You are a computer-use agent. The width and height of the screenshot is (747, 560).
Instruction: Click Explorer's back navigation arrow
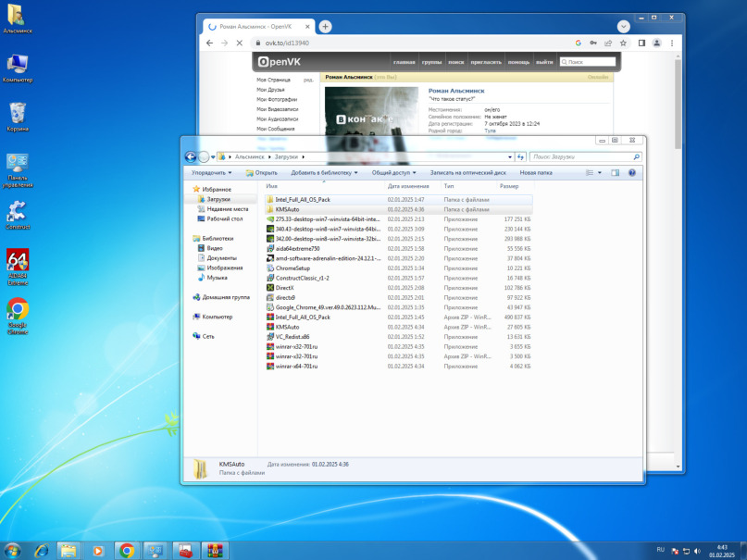point(191,157)
